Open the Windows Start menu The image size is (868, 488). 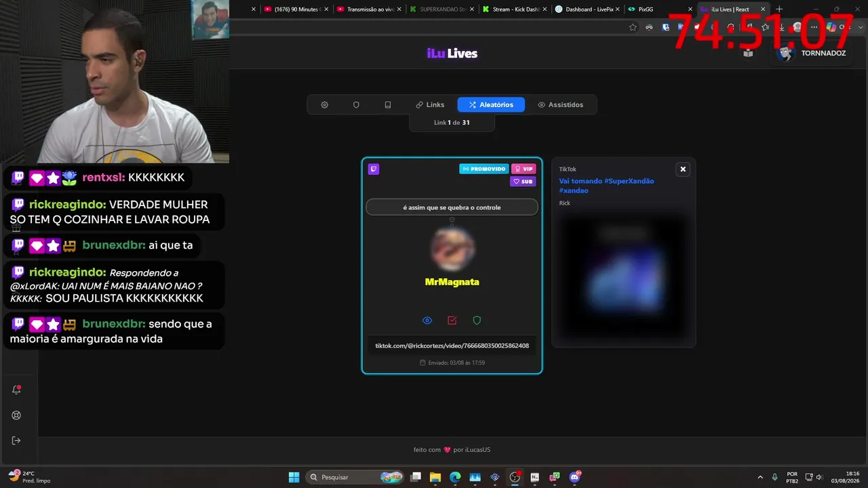pos(294,477)
